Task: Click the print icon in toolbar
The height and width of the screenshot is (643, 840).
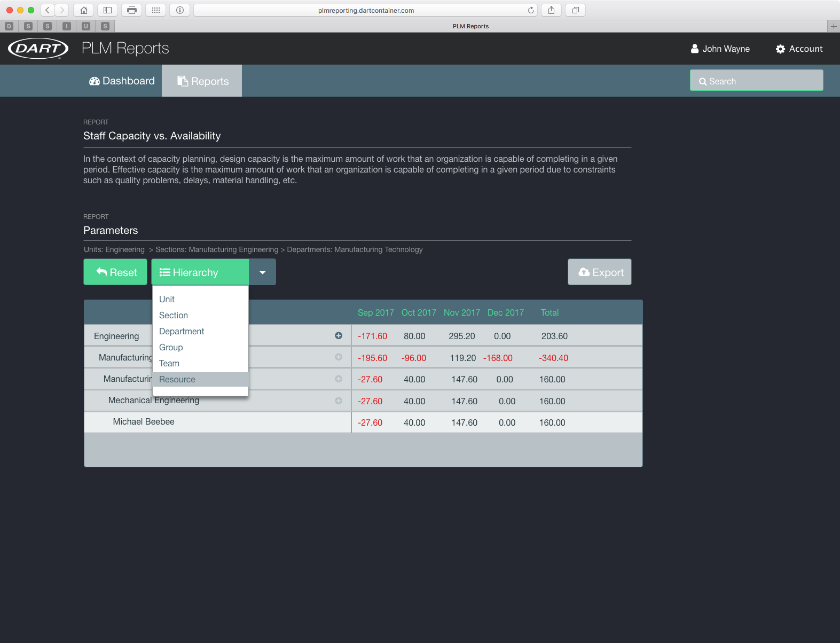Action: tap(131, 10)
